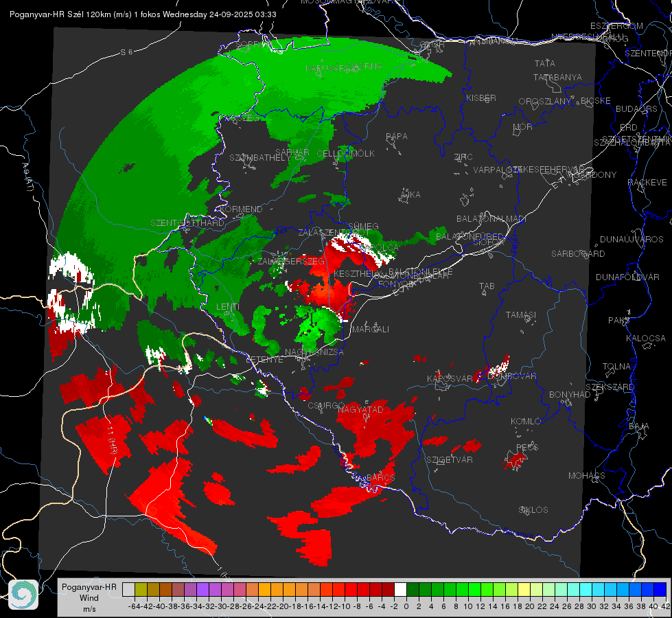Click the MOHÁCS label
The image size is (672, 618).
(x=587, y=475)
